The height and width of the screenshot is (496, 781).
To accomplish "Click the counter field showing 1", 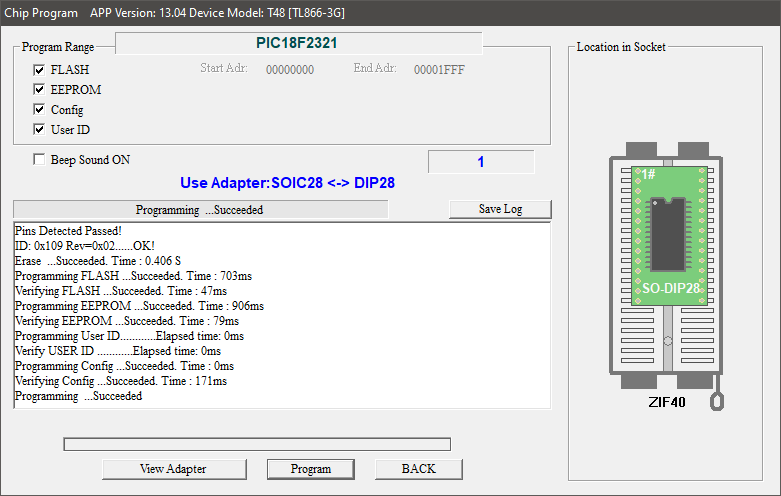I will coord(480,162).
